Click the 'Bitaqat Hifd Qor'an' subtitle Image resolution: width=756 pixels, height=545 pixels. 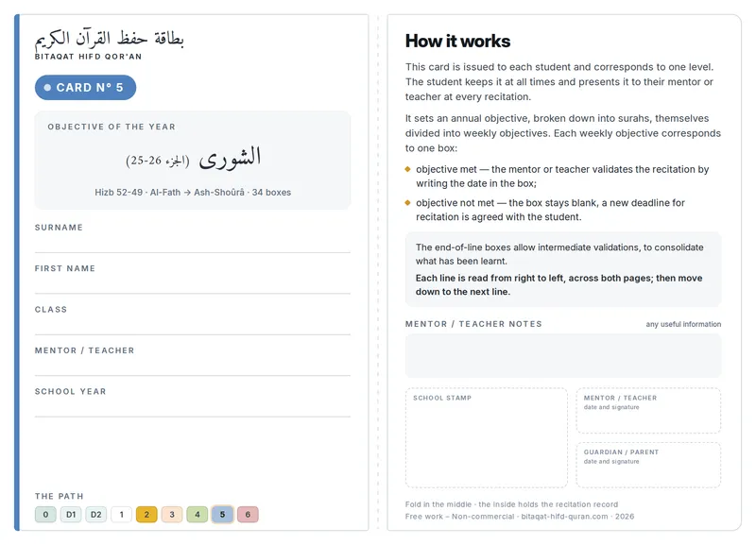click(88, 57)
